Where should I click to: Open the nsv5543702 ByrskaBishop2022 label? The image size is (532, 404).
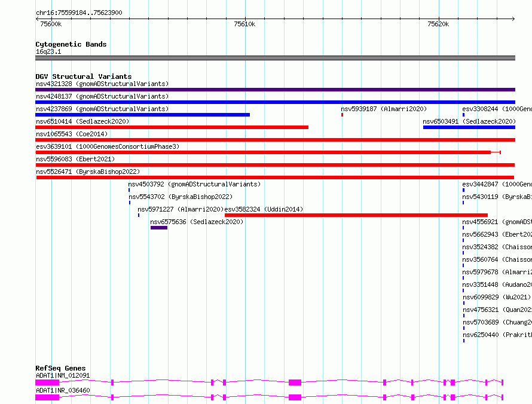181,197
